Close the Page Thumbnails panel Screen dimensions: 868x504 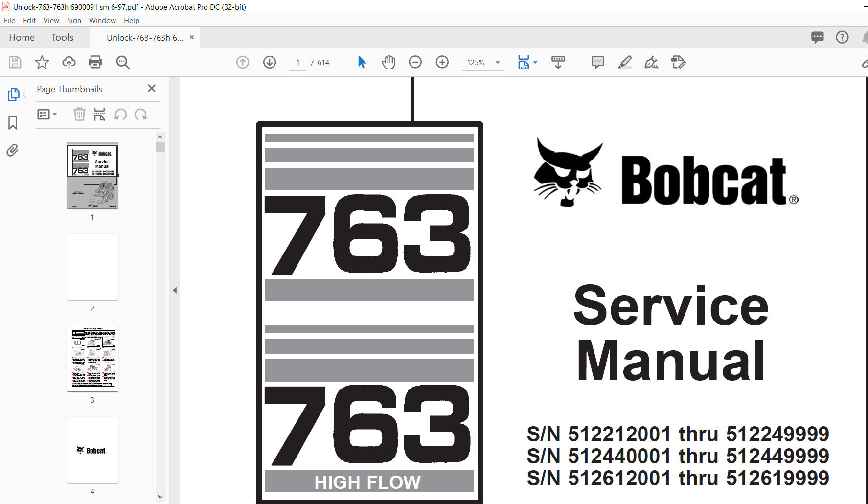click(152, 88)
